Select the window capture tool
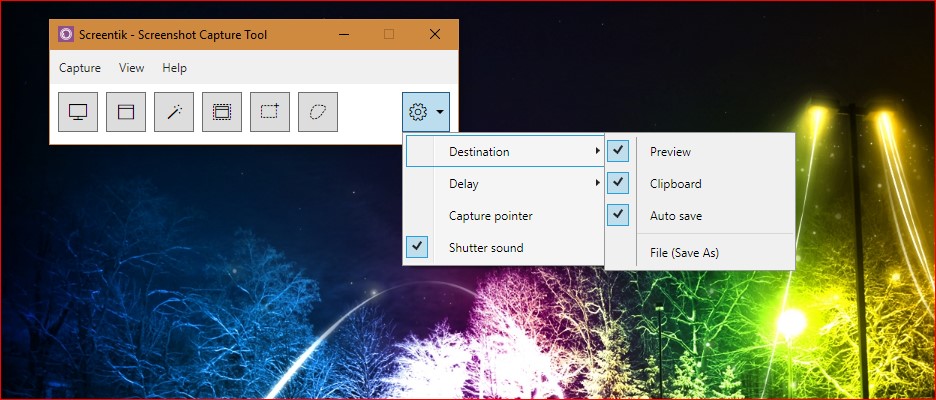The width and height of the screenshot is (936, 400). [126, 112]
